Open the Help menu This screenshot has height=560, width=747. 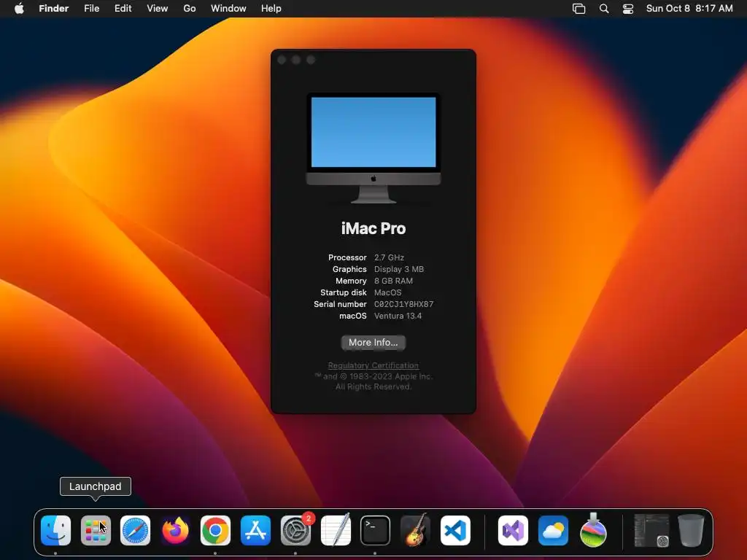[x=271, y=8]
